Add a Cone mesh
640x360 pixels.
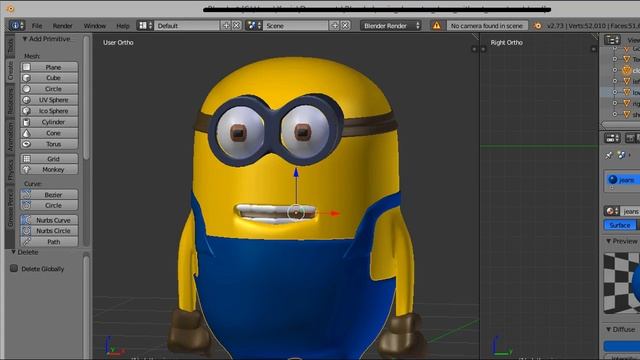pos(49,133)
